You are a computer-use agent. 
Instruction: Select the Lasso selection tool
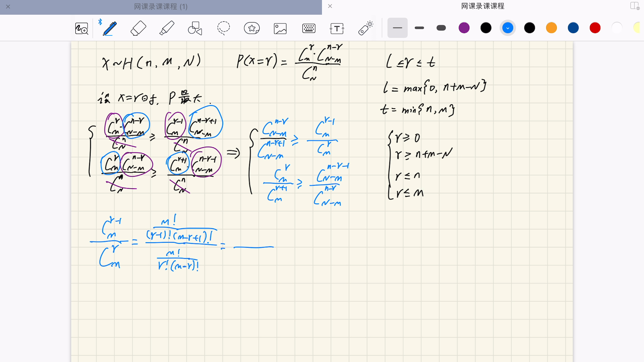pos(223,28)
